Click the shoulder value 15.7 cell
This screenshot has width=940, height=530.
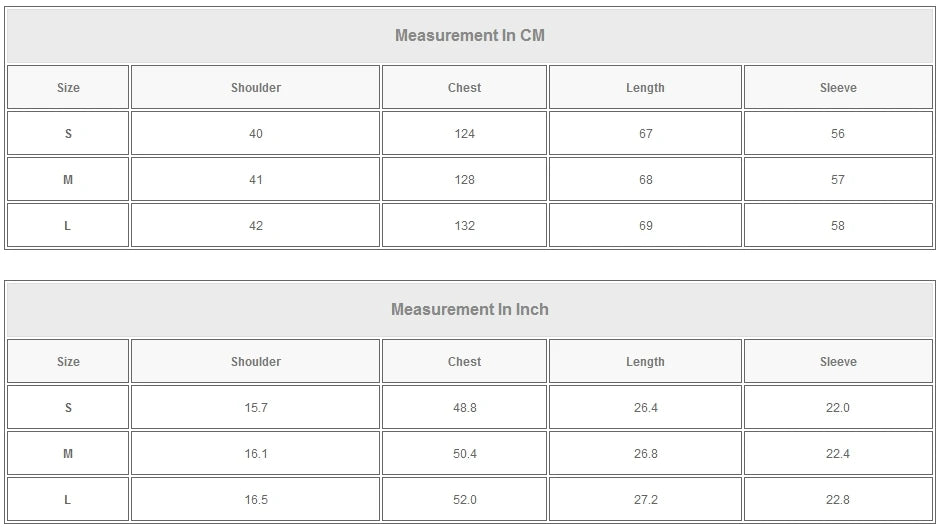click(256, 408)
